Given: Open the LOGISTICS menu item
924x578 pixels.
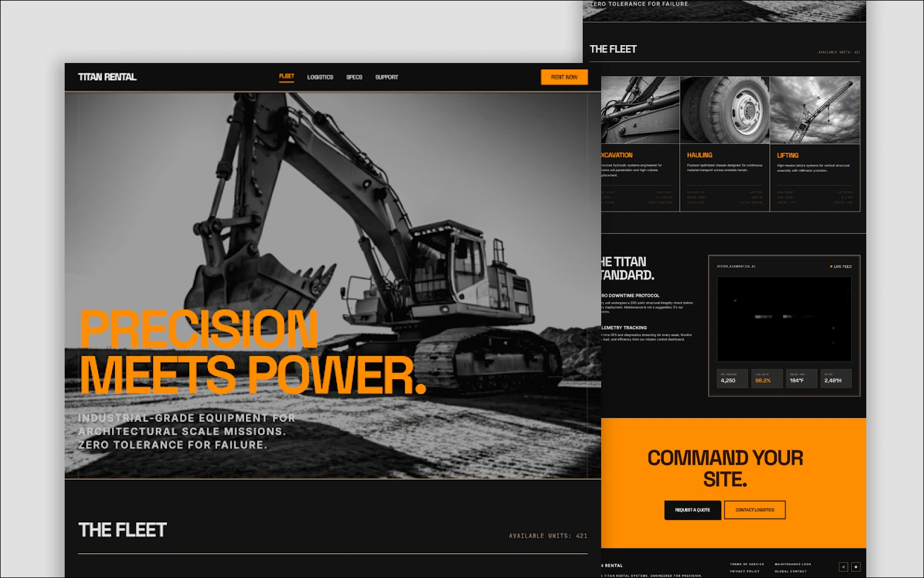Looking at the screenshot, I should click(x=320, y=76).
